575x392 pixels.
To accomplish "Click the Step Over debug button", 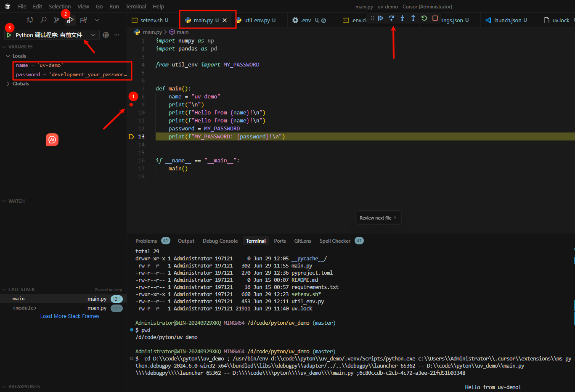I will point(391,18).
